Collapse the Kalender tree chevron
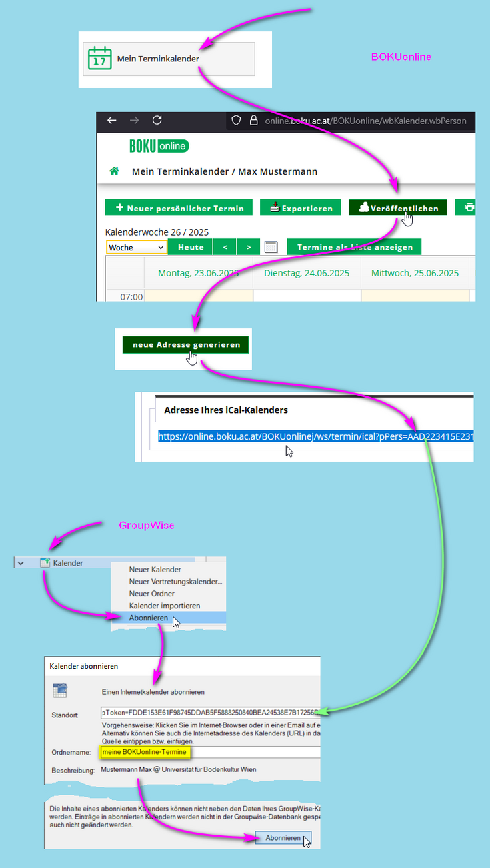 21,563
